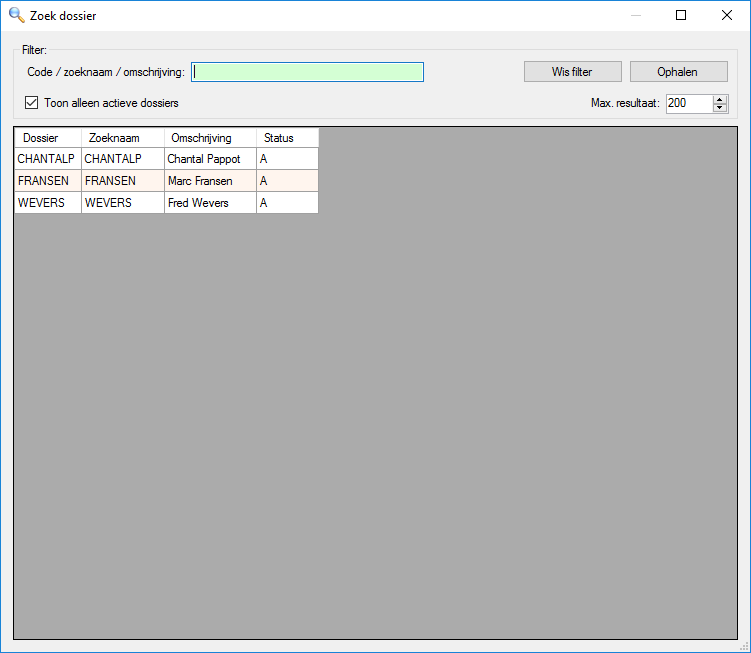Click the Wis filter button

pos(573,72)
